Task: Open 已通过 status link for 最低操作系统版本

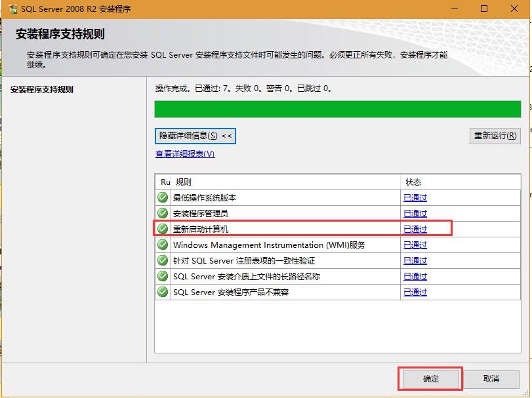Action: click(415, 197)
